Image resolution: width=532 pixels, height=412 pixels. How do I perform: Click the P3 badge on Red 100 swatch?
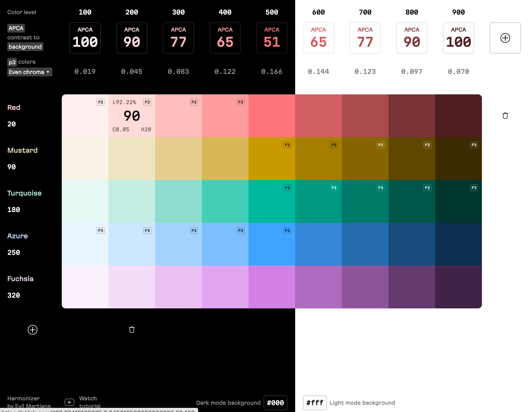(x=100, y=102)
